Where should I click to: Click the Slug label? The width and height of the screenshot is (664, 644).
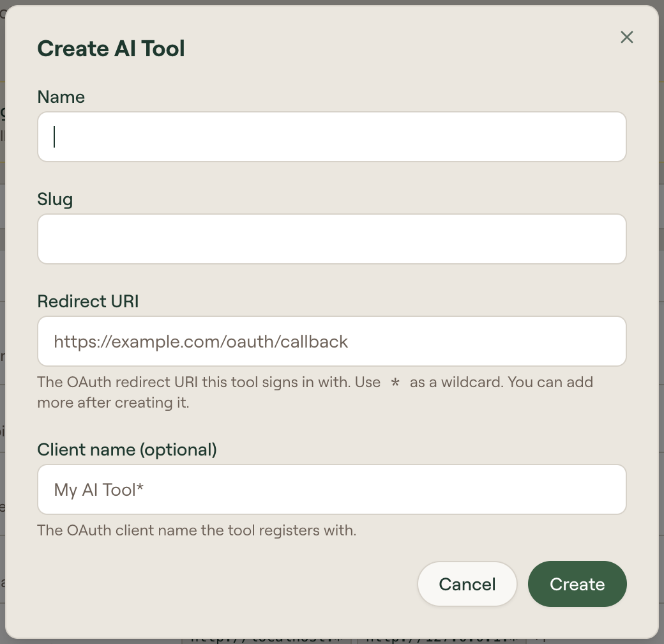click(55, 199)
